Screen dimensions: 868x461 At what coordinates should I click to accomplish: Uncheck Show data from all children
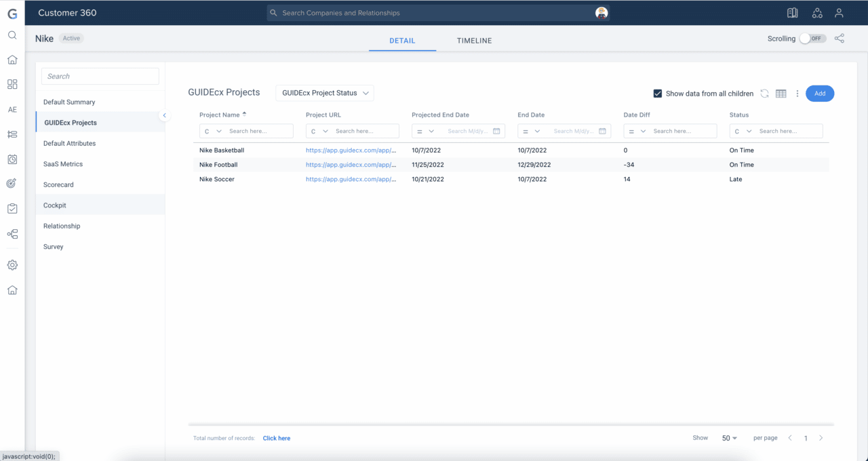coord(658,94)
